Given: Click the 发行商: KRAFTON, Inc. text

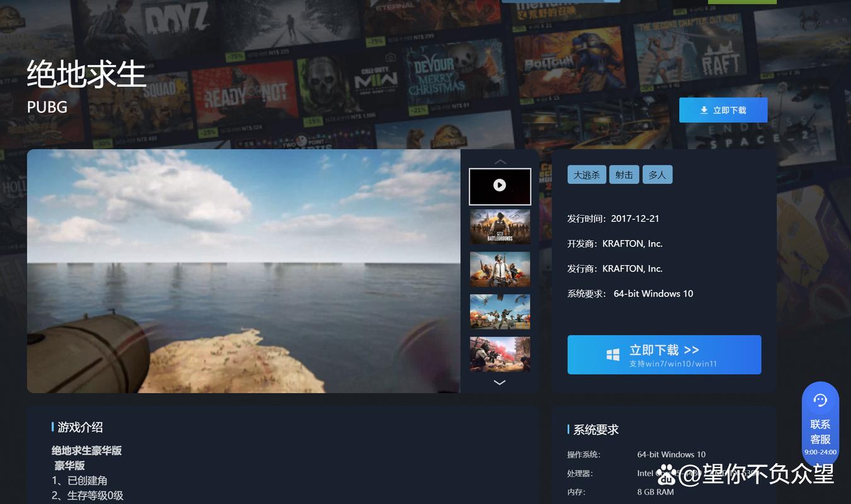Looking at the screenshot, I should pos(615,268).
